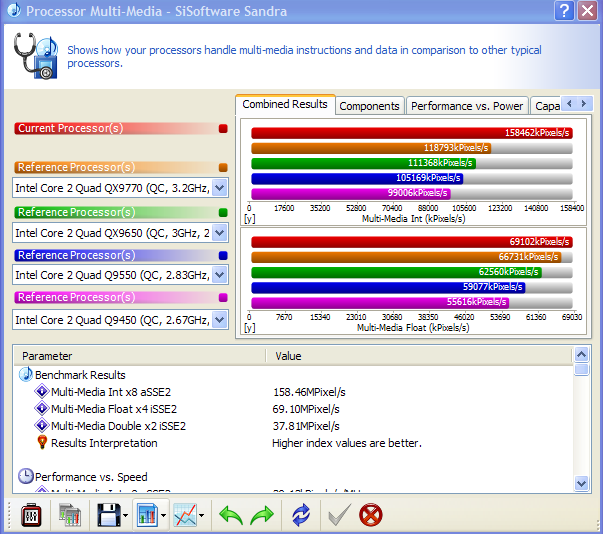Switch to the Combined Results tab
Image resolution: width=603 pixels, height=534 pixels.
[x=285, y=104]
